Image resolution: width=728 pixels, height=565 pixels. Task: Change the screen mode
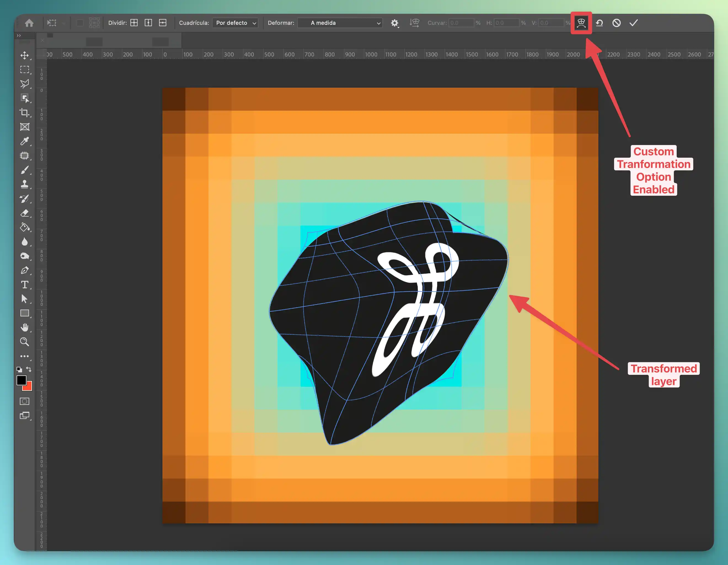point(25,416)
